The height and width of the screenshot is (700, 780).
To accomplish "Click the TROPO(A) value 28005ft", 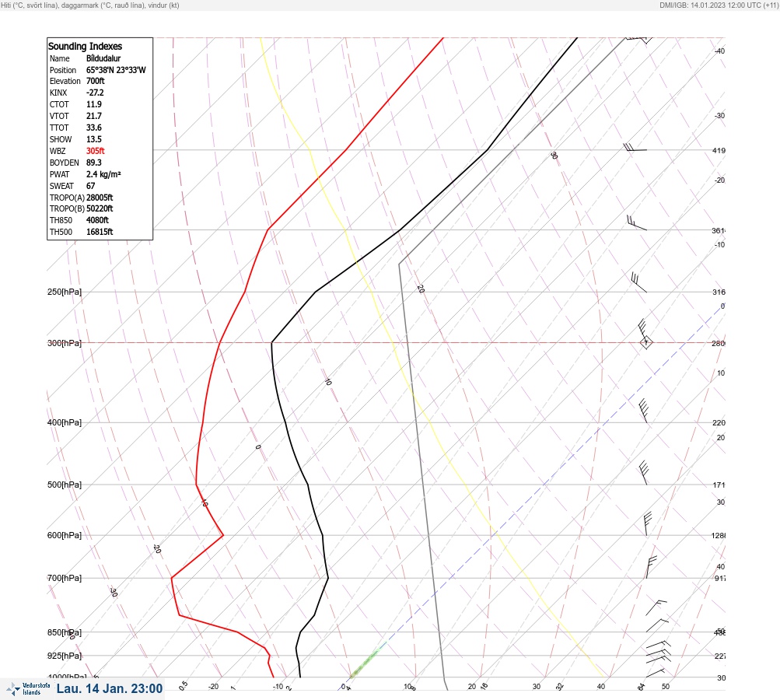I will coord(100,198).
